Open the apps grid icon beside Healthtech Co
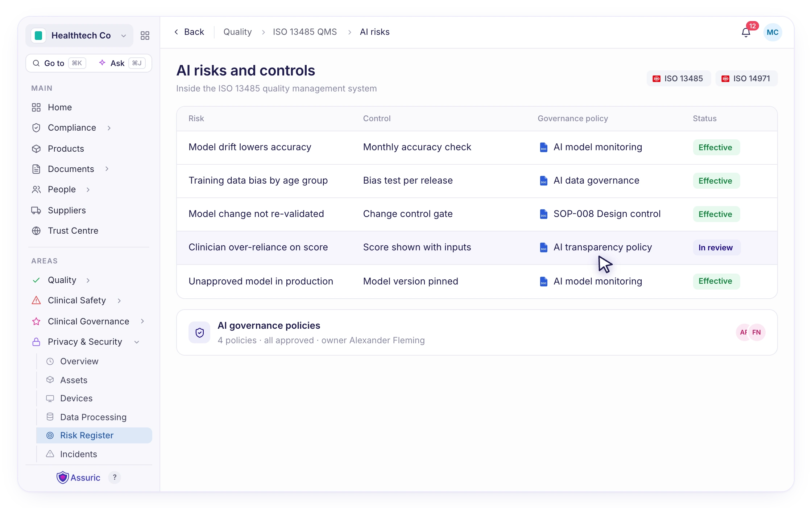Screen dimensions: 812x508 (x=145, y=36)
